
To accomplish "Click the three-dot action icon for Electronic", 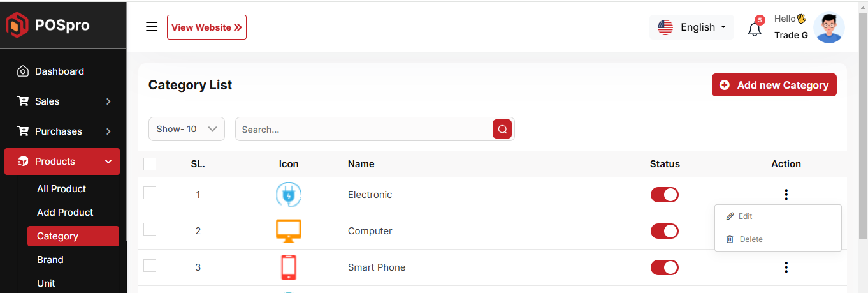I will [786, 195].
